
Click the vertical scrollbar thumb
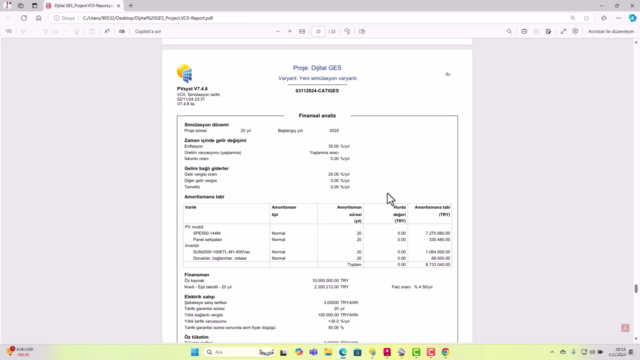(x=636, y=289)
